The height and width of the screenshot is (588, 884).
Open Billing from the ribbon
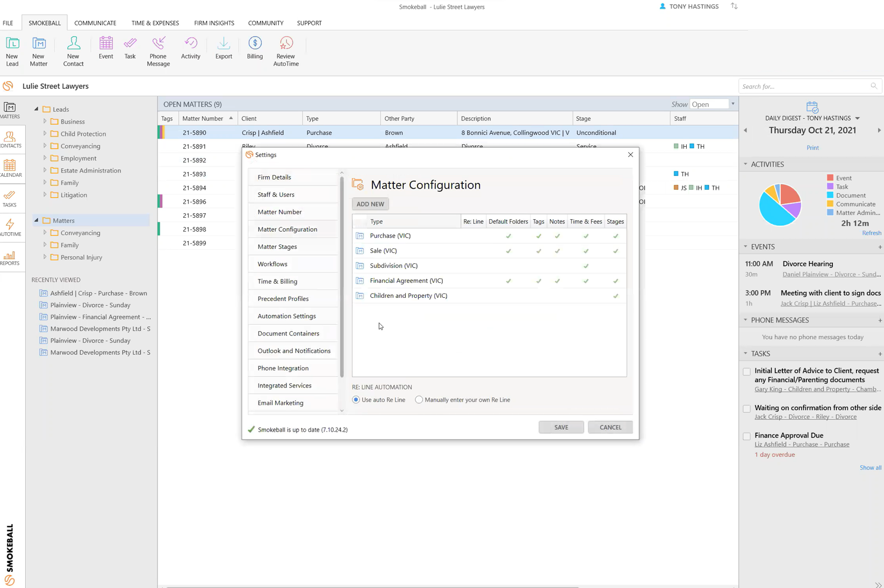click(x=255, y=47)
